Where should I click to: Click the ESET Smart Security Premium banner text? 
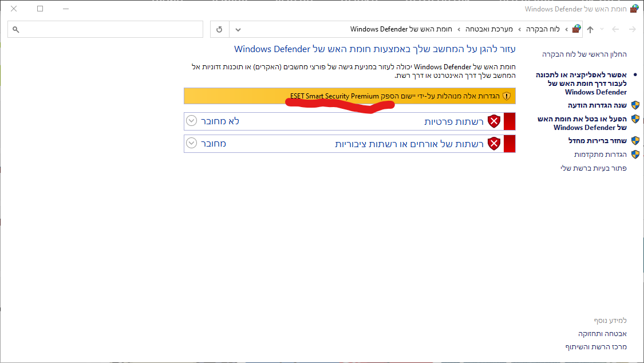pos(334,96)
